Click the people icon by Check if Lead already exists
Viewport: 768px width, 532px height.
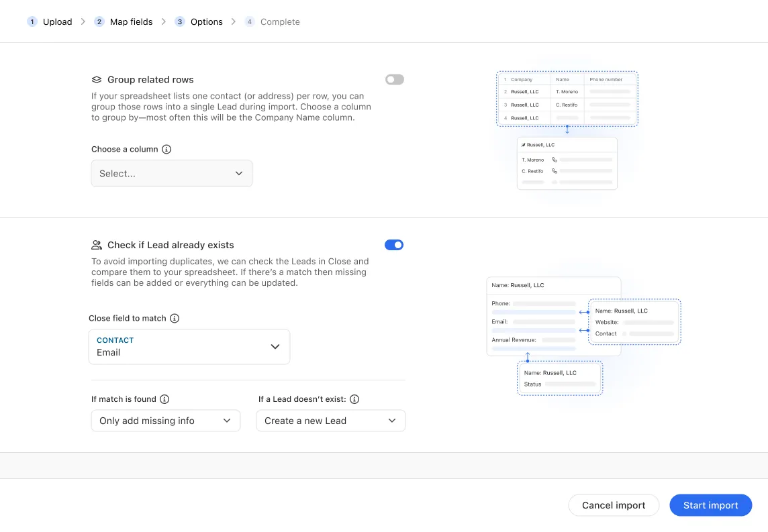click(x=97, y=245)
